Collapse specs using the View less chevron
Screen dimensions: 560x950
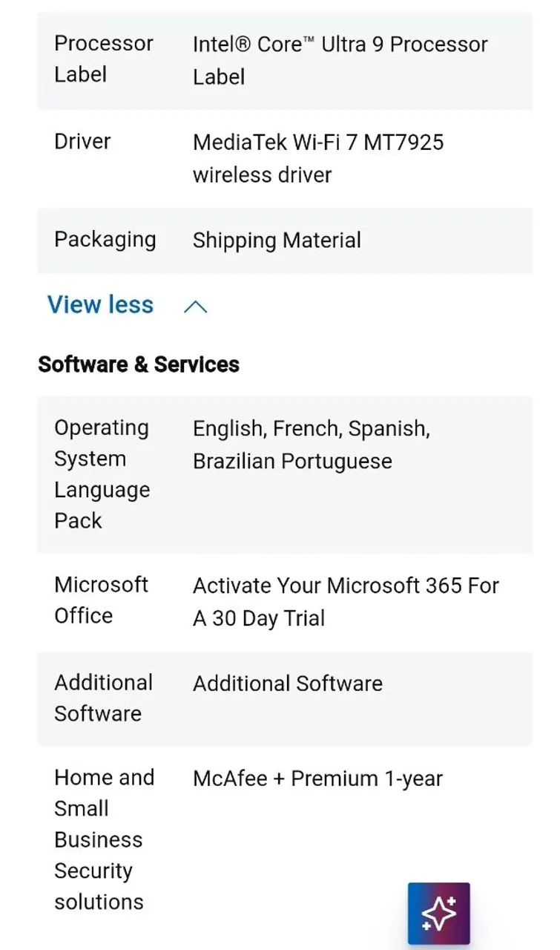(x=194, y=305)
